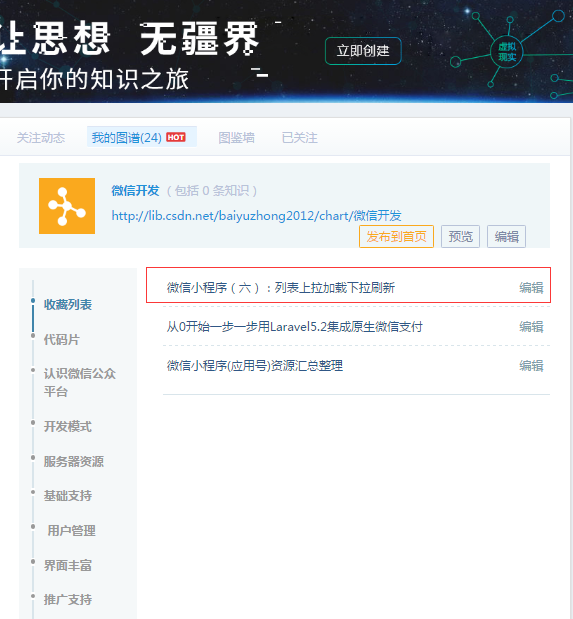Select 界面丰富 in the sidebar
This screenshot has height=619, width=573.
68,565
